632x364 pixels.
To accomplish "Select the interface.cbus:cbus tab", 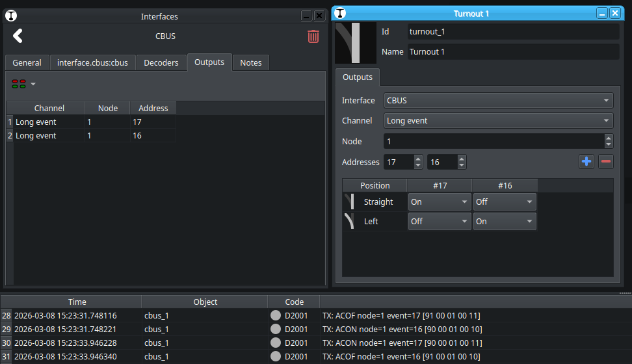I will point(92,63).
